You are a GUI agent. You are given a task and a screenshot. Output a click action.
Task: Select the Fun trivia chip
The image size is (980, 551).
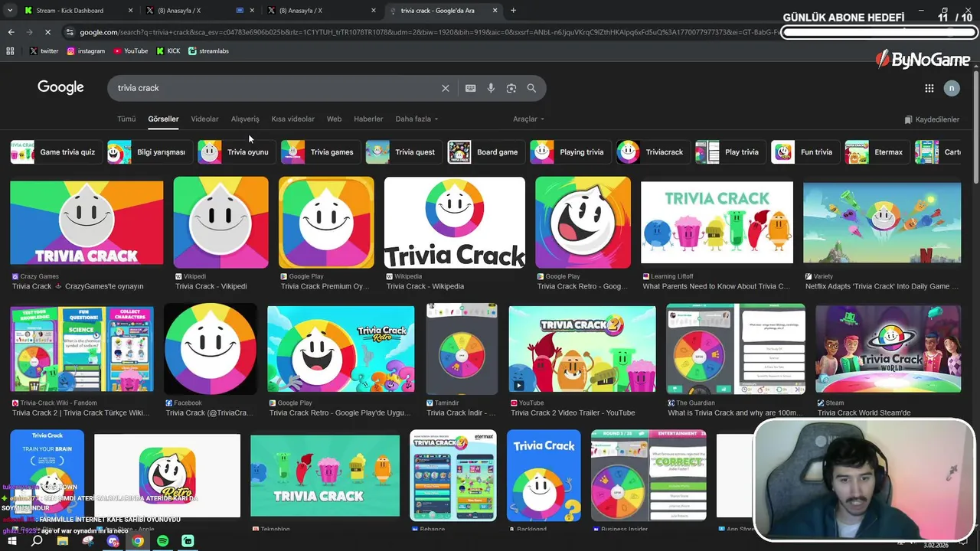click(804, 152)
